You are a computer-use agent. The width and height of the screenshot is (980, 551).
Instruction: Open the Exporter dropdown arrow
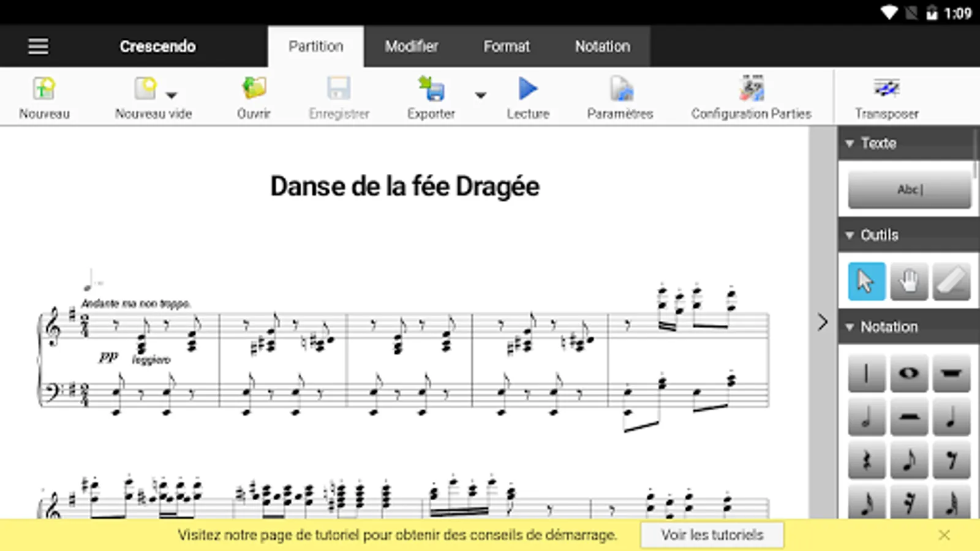pos(481,95)
